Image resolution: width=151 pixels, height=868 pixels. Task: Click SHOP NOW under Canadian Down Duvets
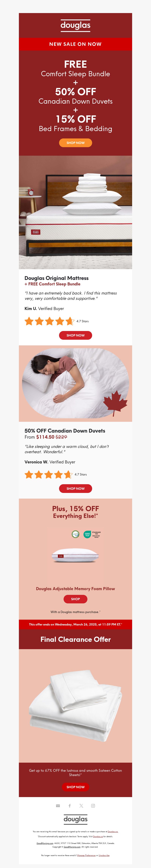click(75, 489)
